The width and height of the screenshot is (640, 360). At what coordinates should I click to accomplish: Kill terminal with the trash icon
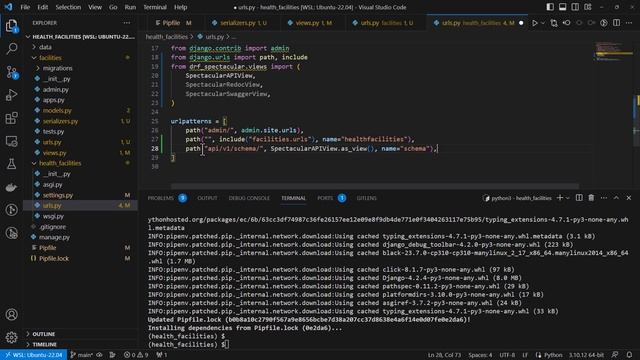(591, 198)
